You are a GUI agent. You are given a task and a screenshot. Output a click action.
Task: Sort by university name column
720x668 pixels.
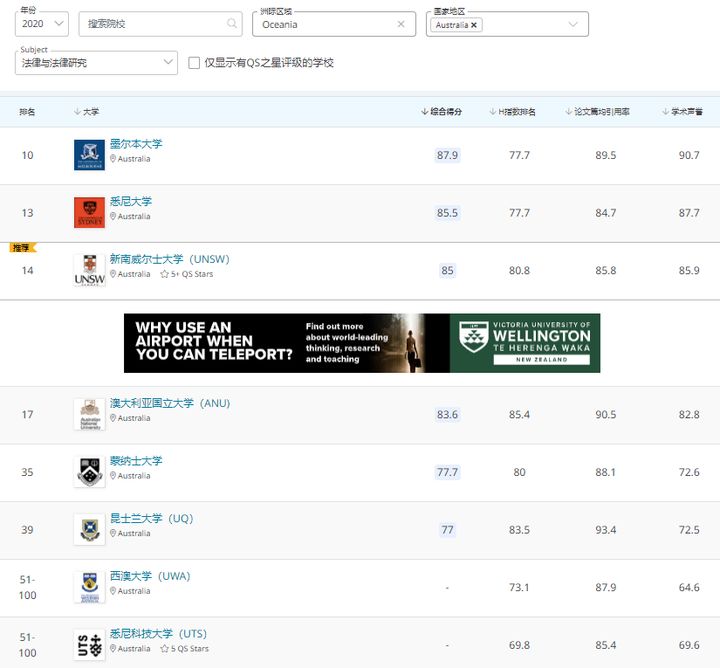click(86, 112)
